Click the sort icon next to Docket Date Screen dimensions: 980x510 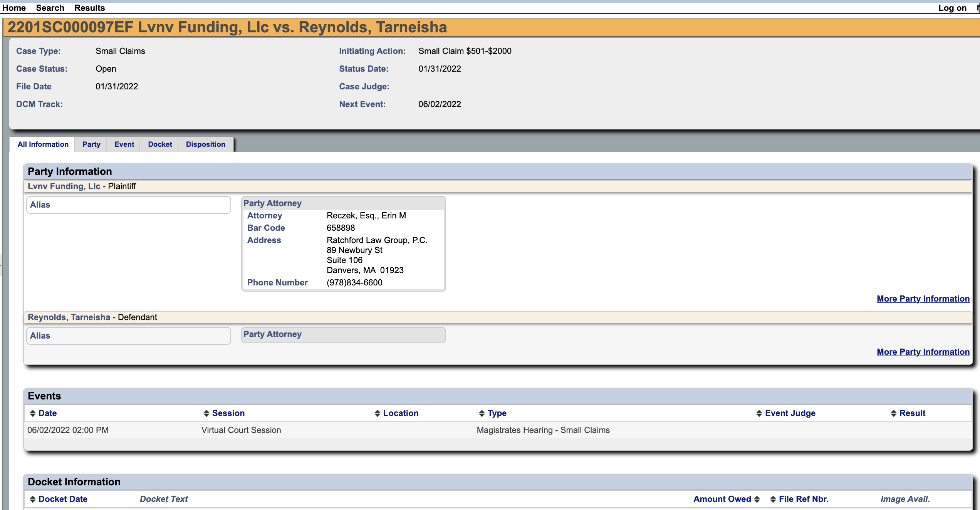[x=33, y=499]
